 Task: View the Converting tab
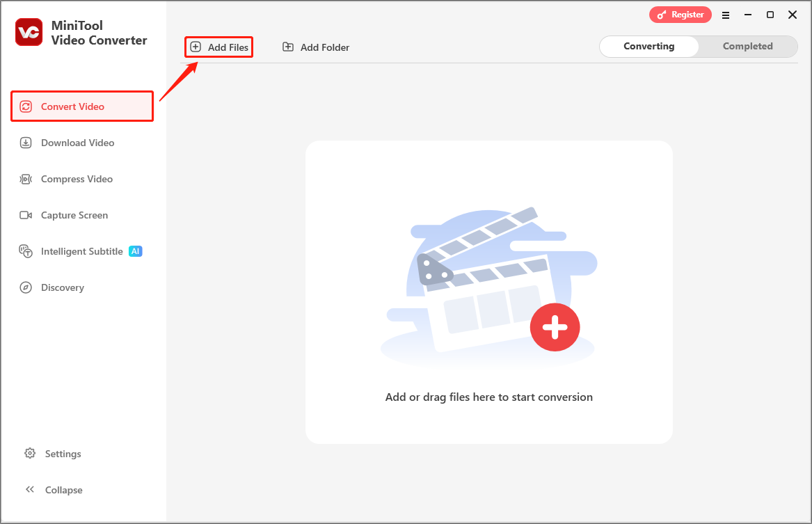(x=648, y=46)
